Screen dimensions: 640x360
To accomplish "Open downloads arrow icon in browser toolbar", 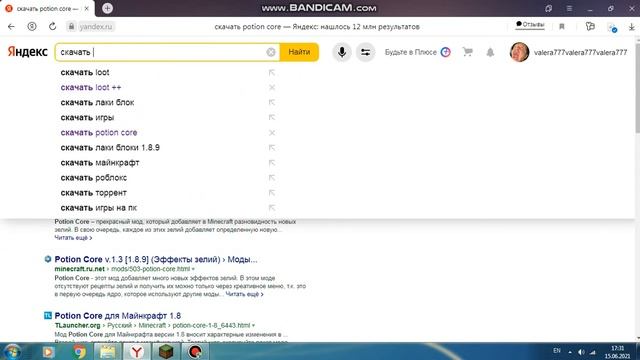I will [x=631, y=27].
